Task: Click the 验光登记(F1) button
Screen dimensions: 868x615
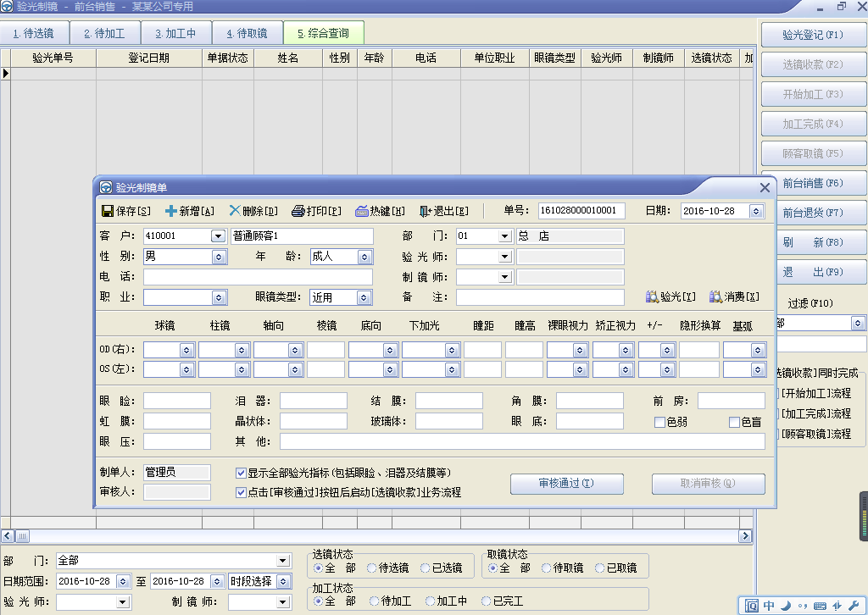Action: click(813, 35)
